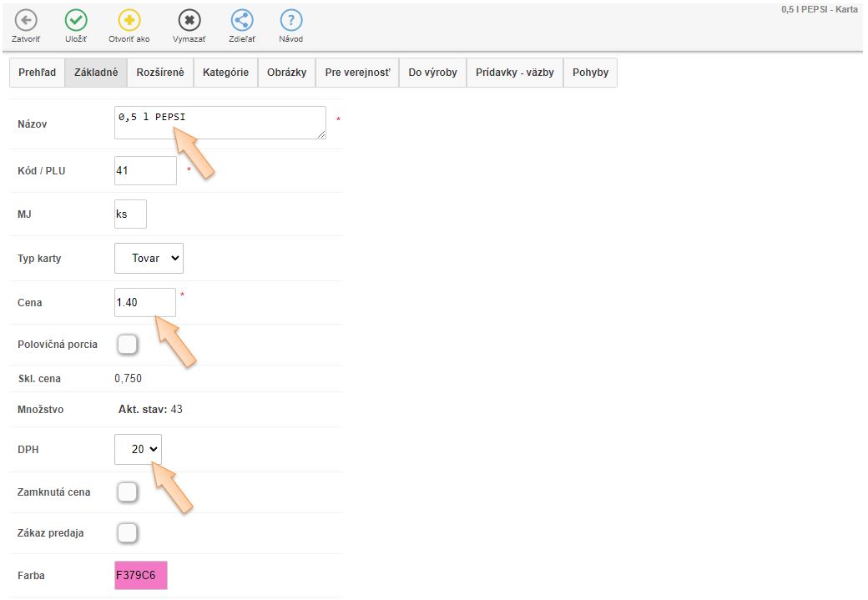868x600 pixels.
Task: Delete the card with the Vymazať icon
Action: 189,21
